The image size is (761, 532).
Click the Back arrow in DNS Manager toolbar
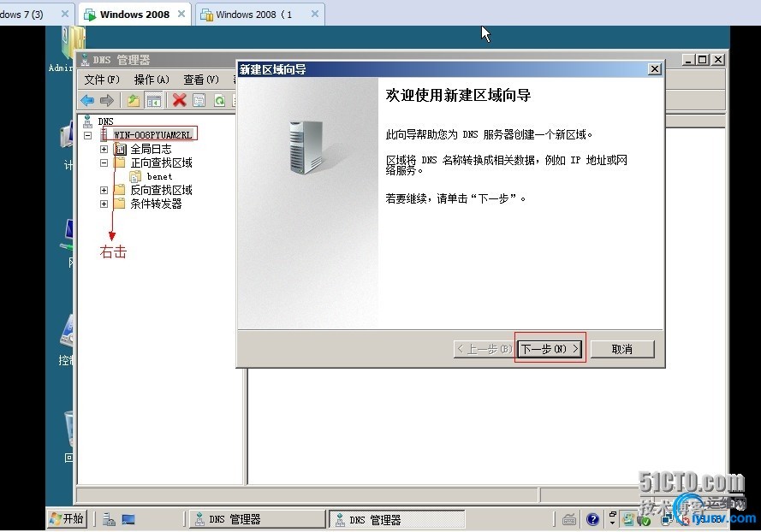coord(87,100)
